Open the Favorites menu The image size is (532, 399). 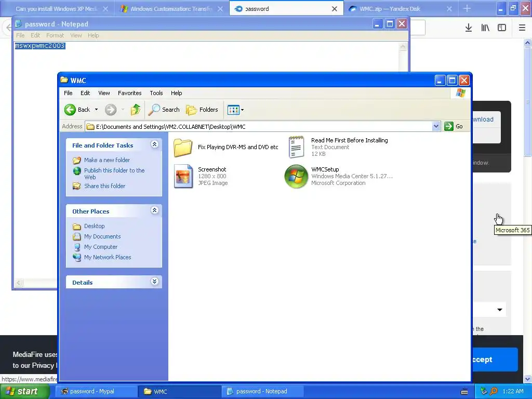click(x=129, y=93)
